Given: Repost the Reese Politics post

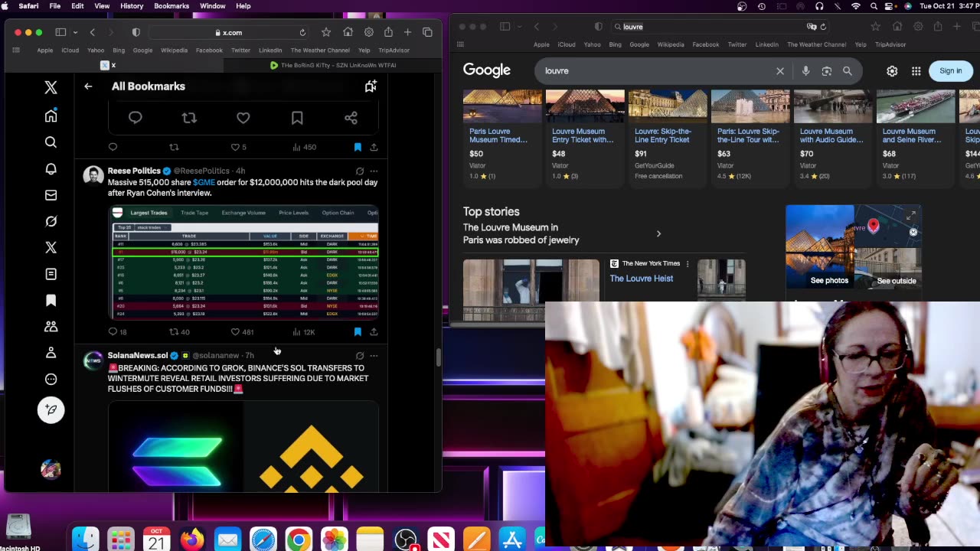Looking at the screenshot, I should 174,332.
